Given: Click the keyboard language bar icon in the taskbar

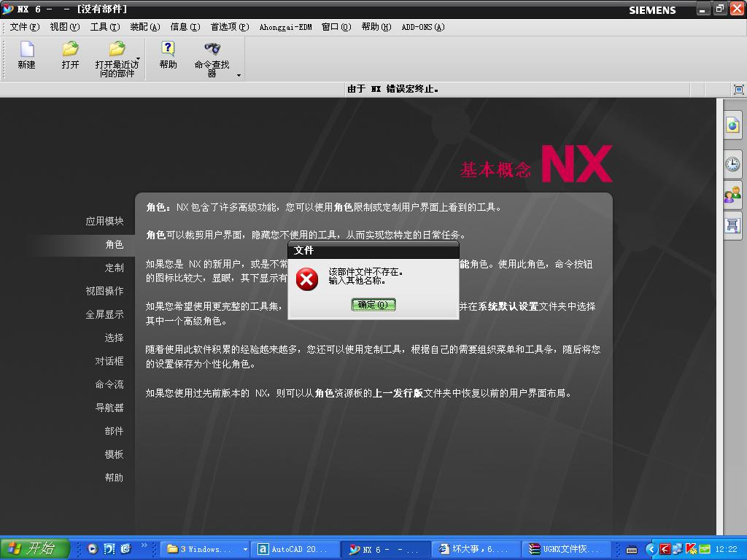Looking at the screenshot, I should [632, 550].
